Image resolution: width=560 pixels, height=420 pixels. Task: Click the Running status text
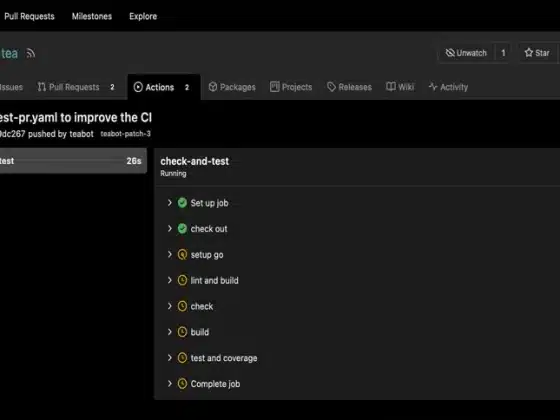pyautogui.click(x=173, y=174)
